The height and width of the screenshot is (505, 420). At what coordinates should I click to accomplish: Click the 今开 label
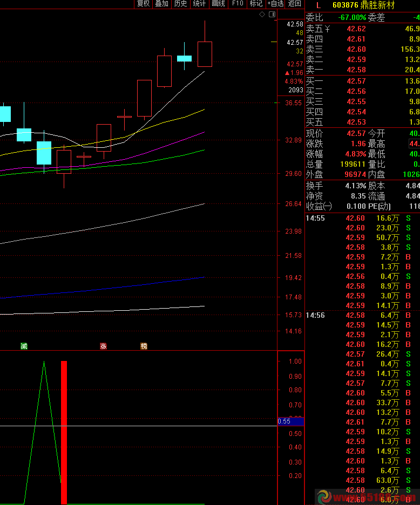376,134
